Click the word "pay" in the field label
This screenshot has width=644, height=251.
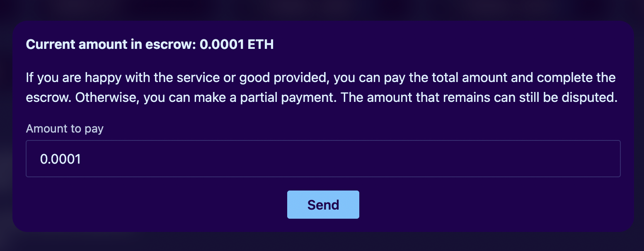click(x=94, y=129)
